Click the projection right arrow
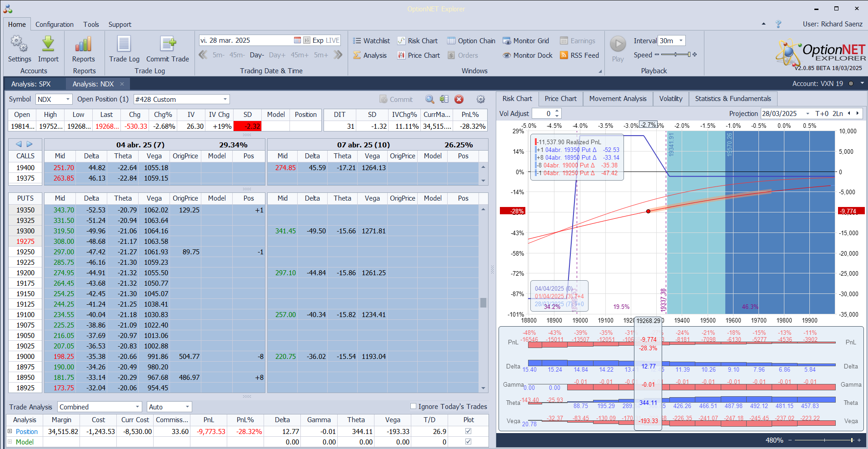Viewport: 868px width, 449px height. click(858, 113)
